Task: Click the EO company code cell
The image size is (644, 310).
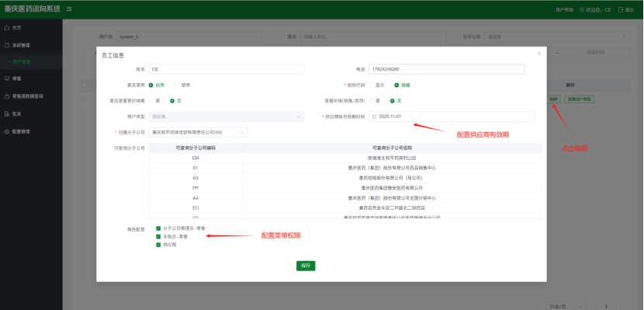Action: tap(196, 208)
